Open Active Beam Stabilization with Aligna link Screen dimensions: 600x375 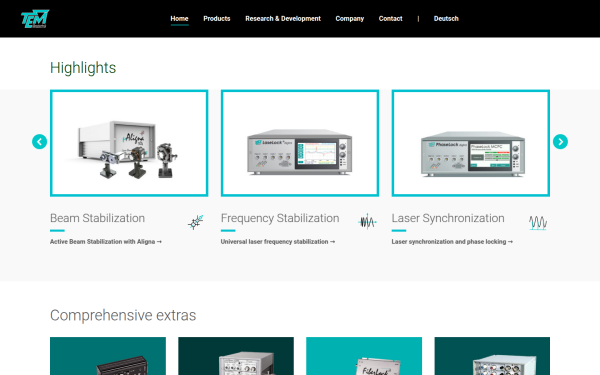coord(106,241)
